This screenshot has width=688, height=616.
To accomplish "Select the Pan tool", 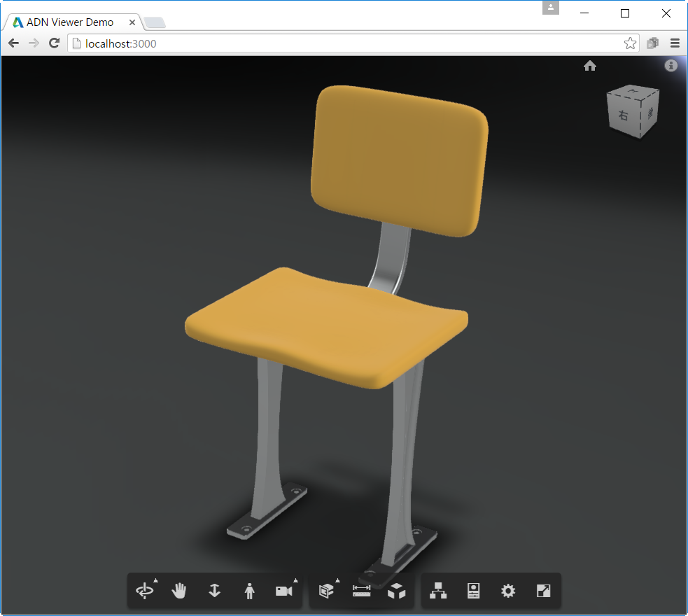I will tap(179, 591).
